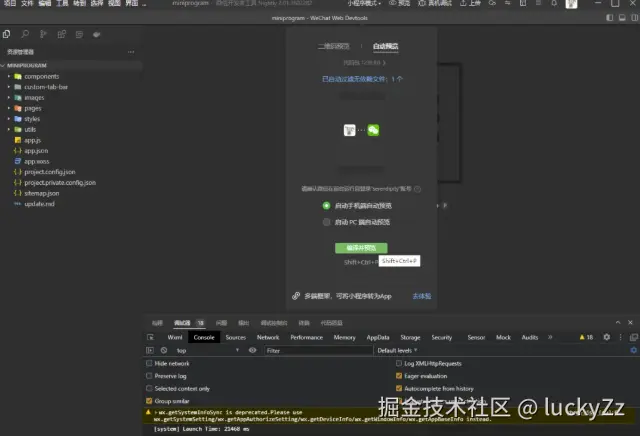This screenshot has height=436, width=640.
Task: Expand the pages folder
Action: click(9, 108)
